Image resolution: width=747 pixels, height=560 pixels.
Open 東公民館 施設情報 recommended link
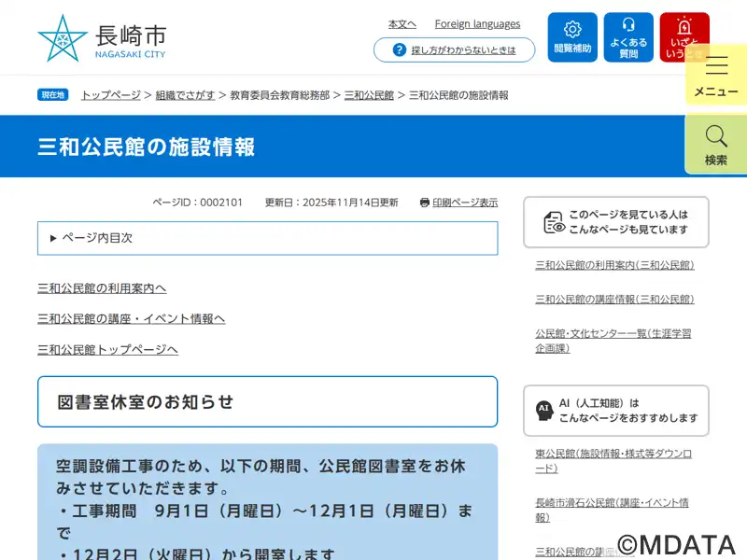(x=613, y=460)
